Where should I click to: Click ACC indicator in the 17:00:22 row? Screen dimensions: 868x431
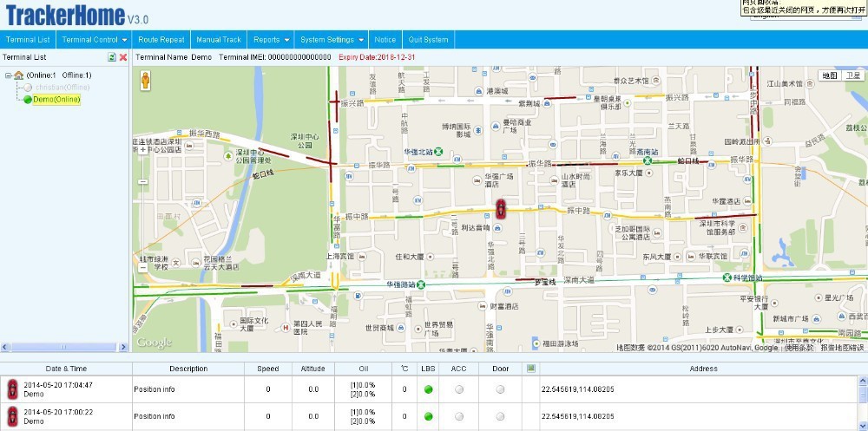tap(459, 416)
